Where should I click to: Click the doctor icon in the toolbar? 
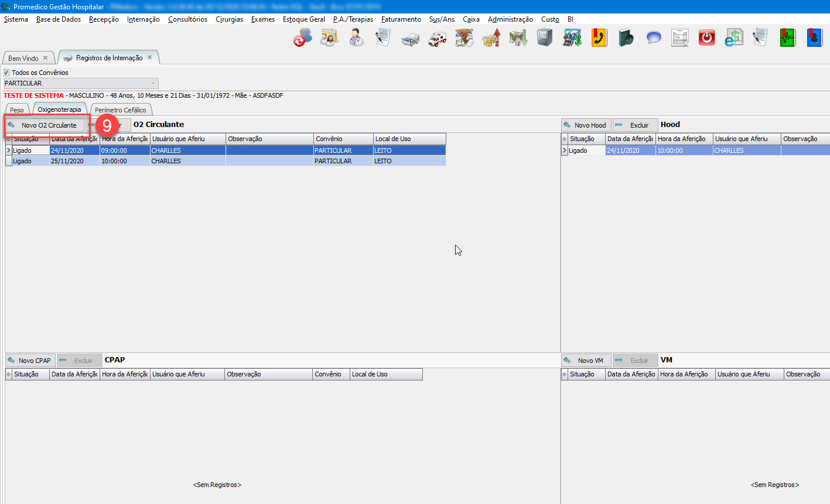[356, 39]
